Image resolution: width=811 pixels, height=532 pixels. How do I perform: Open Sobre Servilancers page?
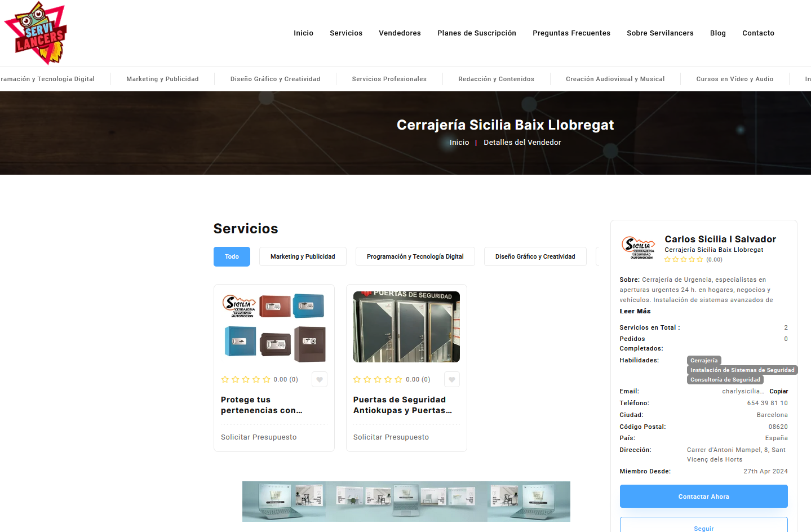(x=660, y=33)
